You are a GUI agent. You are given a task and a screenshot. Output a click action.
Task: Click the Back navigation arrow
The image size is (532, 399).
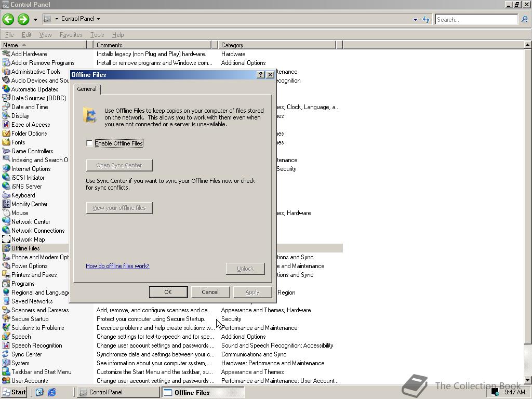8,19
